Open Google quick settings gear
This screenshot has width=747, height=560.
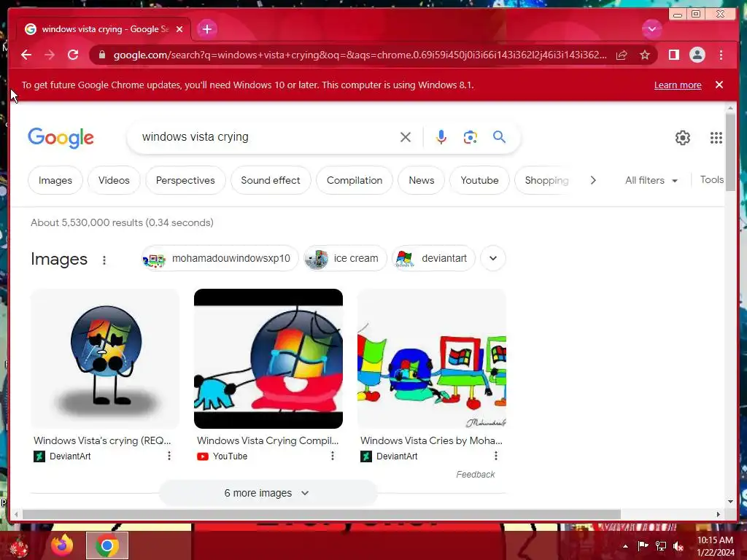pyautogui.click(x=683, y=138)
